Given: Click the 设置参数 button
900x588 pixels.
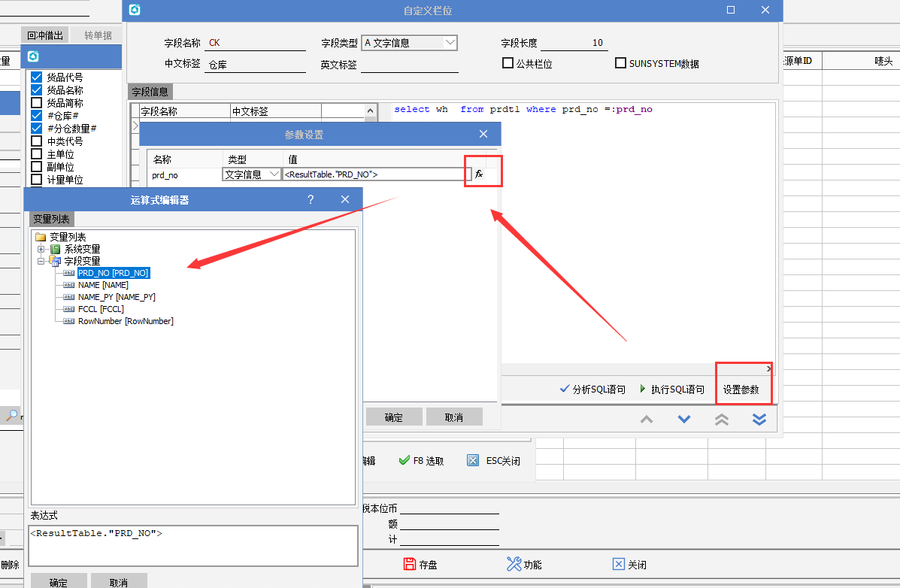Looking at the screenshot, I should [741, 389].
